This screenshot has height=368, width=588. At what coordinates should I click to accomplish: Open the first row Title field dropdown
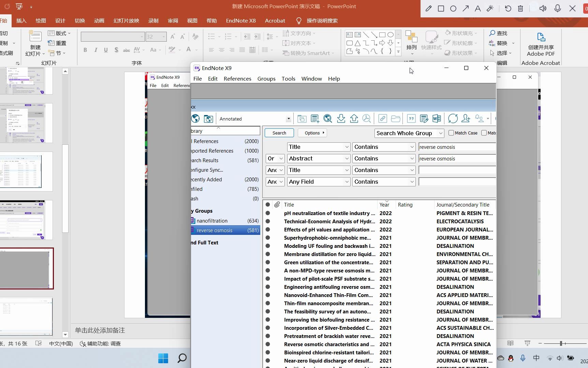click(347, 147)
